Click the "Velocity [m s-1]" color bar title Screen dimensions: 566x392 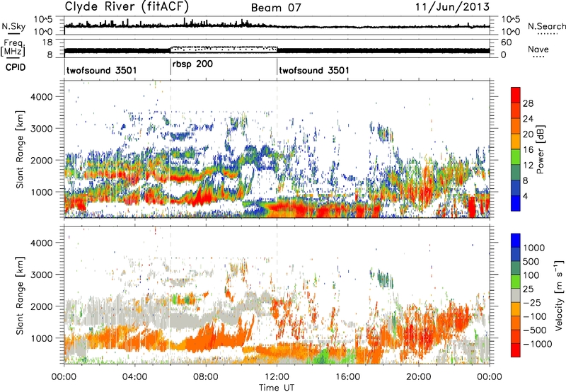tap(559, 295)
